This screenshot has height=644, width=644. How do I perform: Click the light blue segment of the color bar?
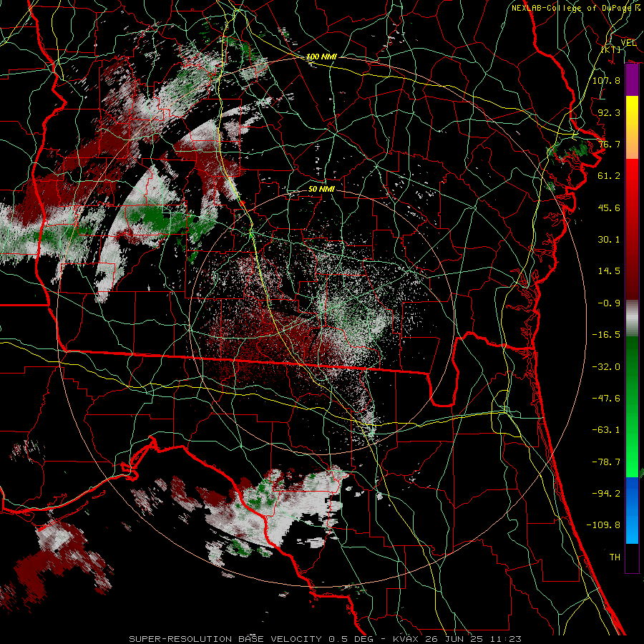tap(632, 528)
